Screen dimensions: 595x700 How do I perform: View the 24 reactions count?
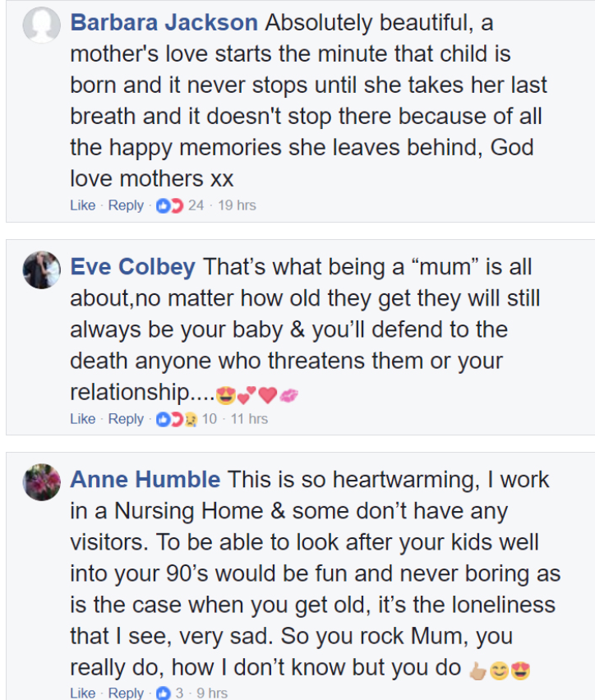(x=196, y=205)
